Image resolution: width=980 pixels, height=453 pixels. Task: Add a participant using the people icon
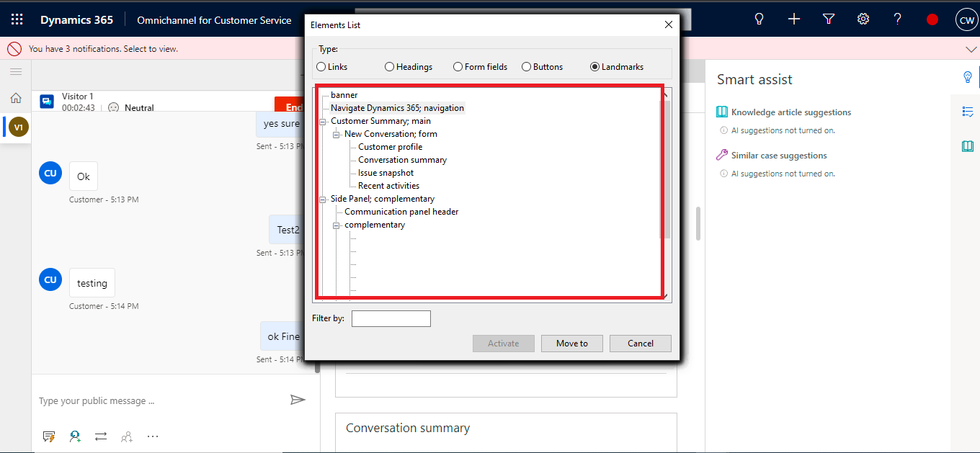pos(126,436)
